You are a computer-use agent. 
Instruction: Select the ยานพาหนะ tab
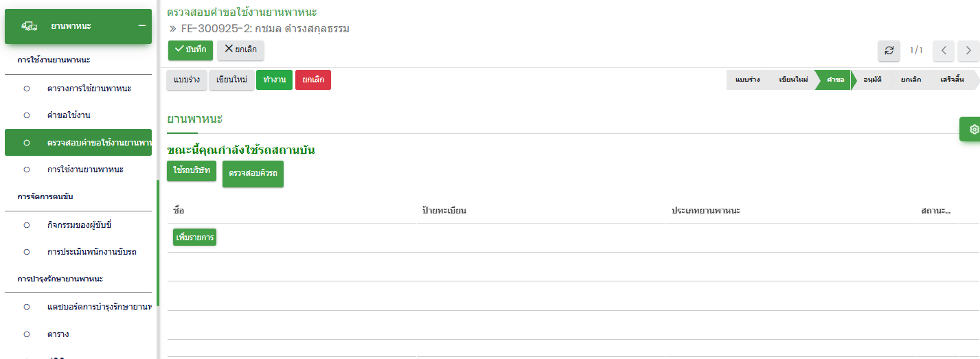click(x=194, y=119)
